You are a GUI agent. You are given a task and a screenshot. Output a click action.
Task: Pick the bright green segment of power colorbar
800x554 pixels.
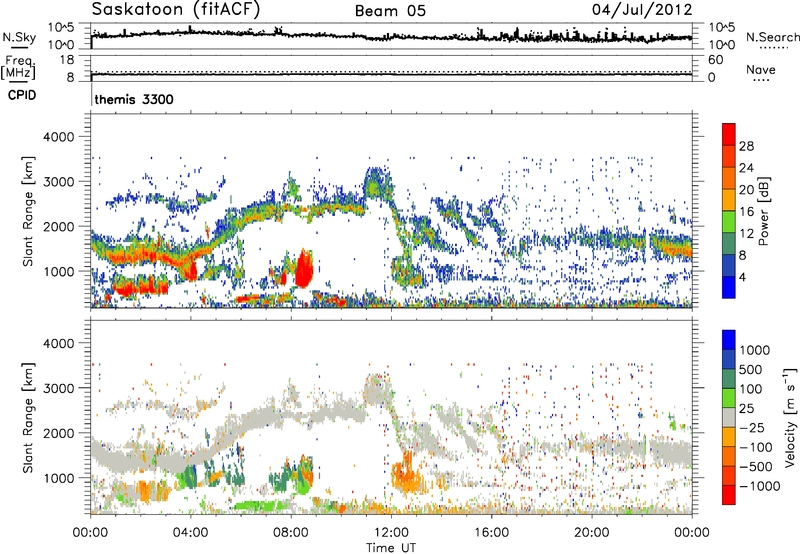(729, 222)
